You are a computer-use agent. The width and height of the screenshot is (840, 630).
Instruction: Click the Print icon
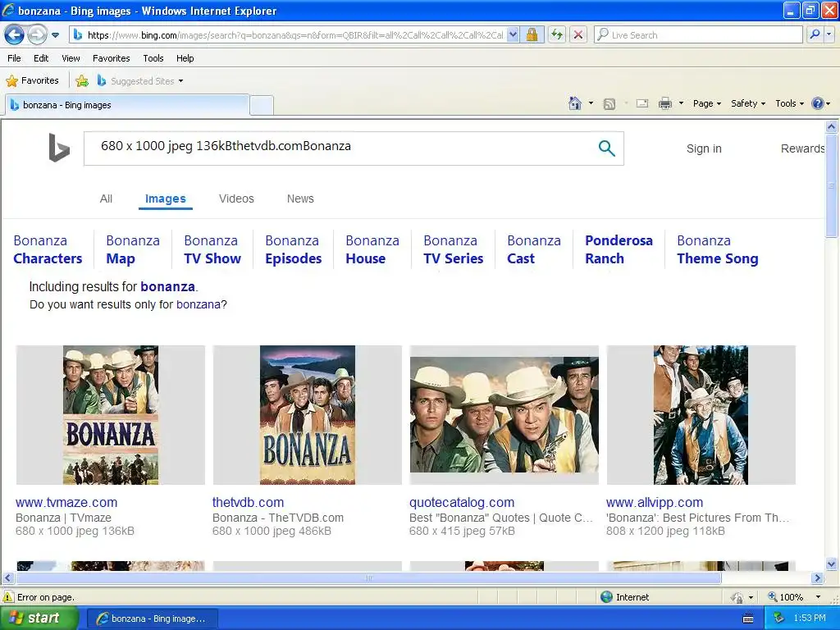(664, 103)
